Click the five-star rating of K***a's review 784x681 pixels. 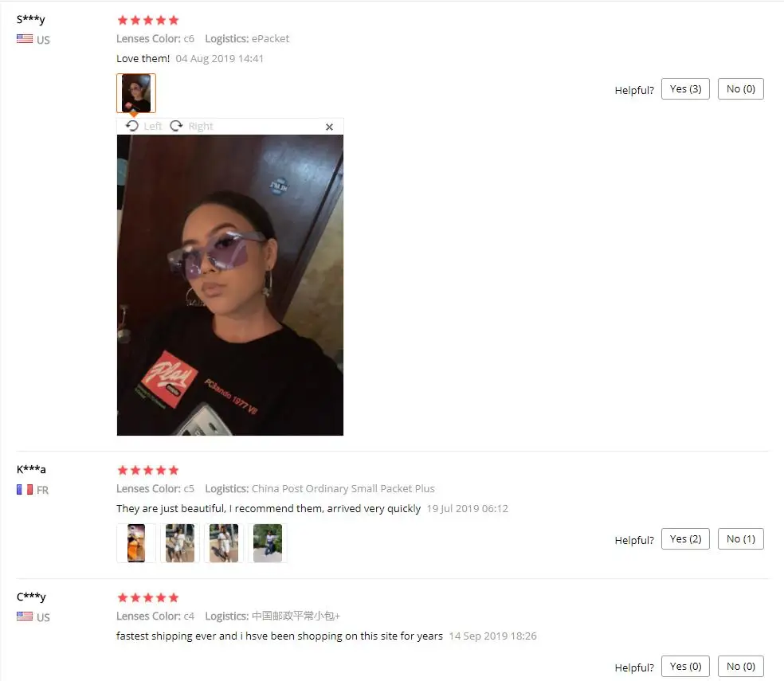coord(148,470)
